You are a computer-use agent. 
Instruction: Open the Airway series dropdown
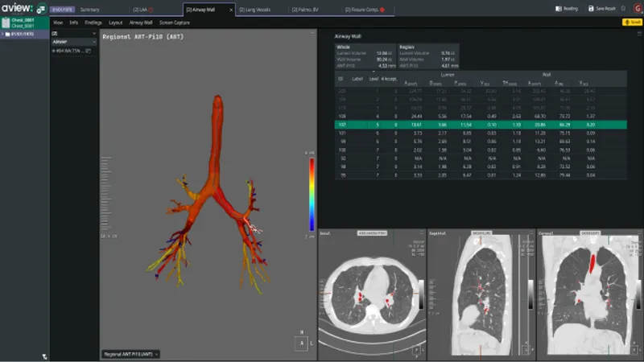(74, 42)
